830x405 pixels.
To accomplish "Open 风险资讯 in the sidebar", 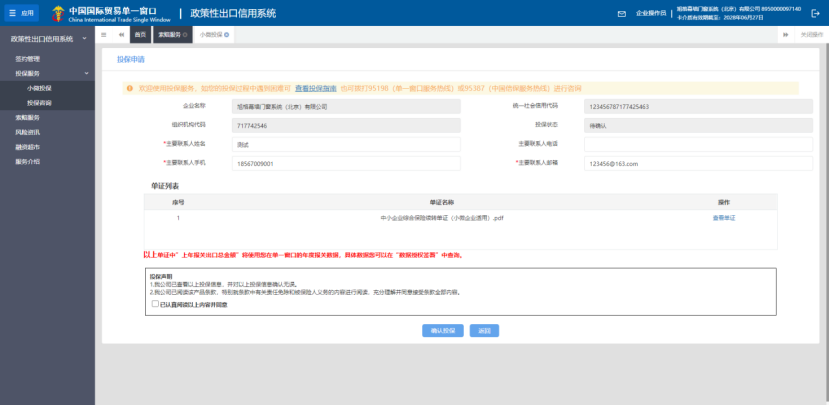I will pyautogui.click(x=28, y=132).
